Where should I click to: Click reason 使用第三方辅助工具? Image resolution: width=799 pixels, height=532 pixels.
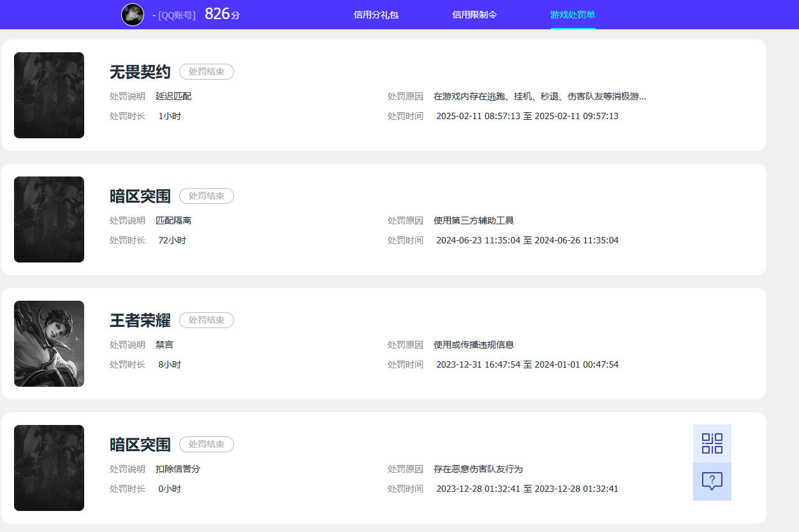tap(474, 220)
